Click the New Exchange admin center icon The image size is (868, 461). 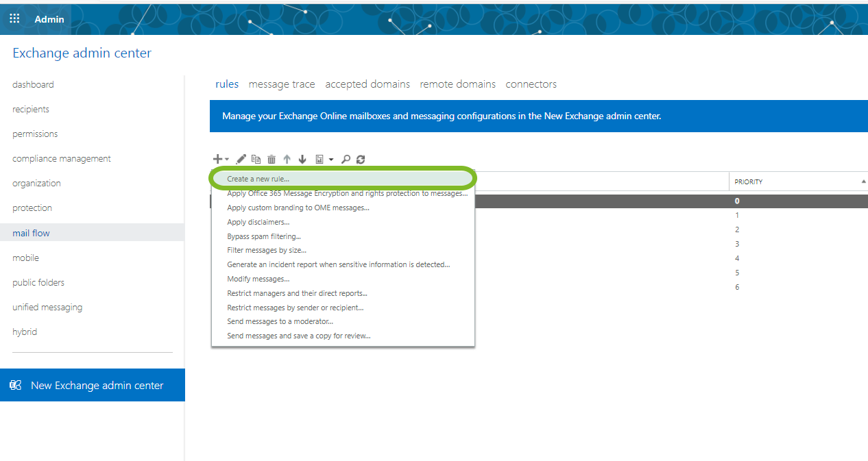(16, 385)
